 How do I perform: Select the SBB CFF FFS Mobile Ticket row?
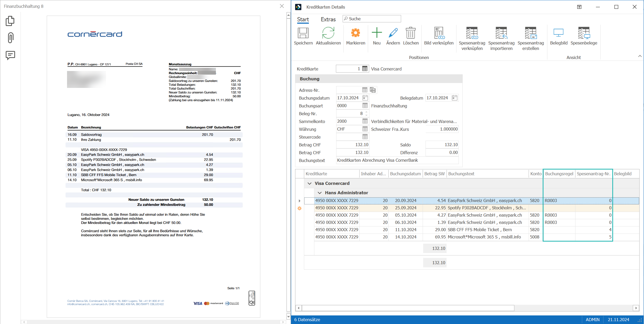tap(472, 230)
